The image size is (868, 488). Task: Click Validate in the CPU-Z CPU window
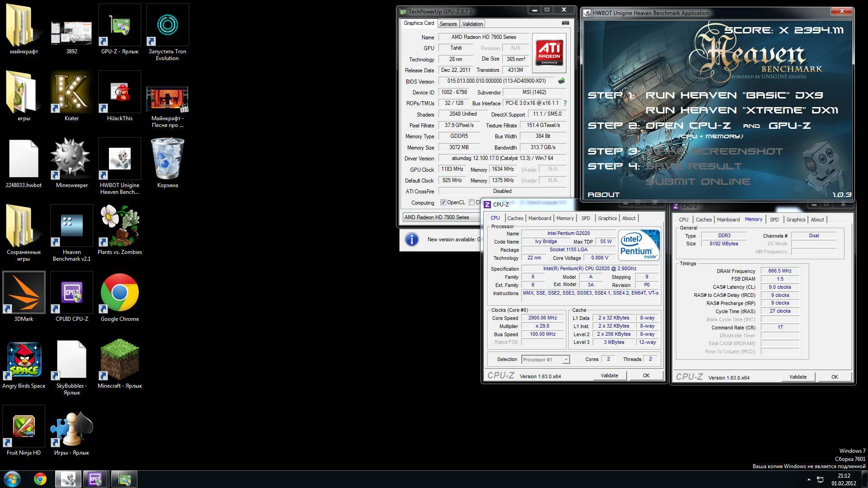[x=609, y=375]
